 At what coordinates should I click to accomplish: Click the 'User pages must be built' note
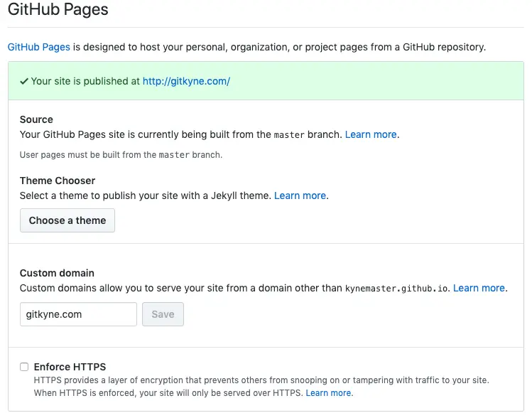(121, 154)
